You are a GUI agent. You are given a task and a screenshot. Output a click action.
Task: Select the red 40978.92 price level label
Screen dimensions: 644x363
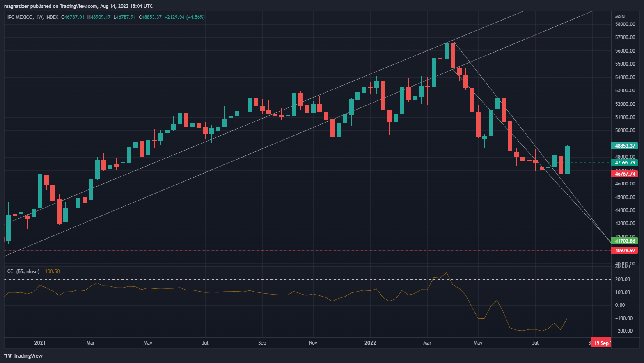pyautogui.click(x=625, y=251)
